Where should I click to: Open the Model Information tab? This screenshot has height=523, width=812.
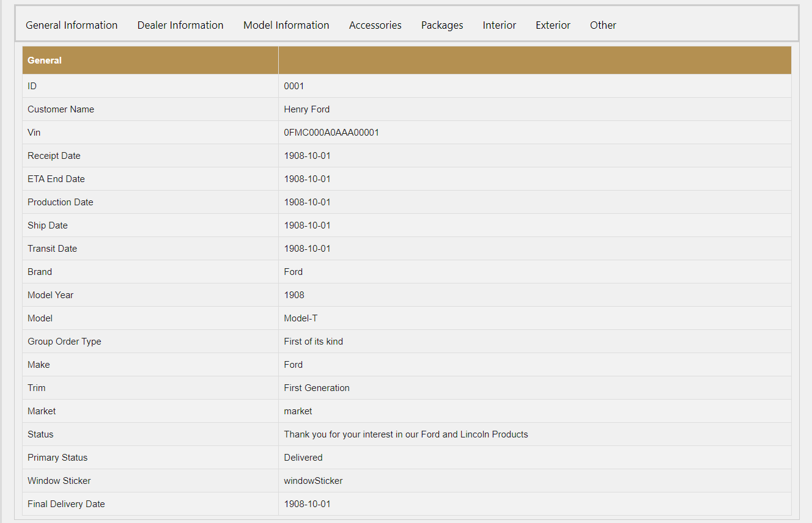point(286,25)
